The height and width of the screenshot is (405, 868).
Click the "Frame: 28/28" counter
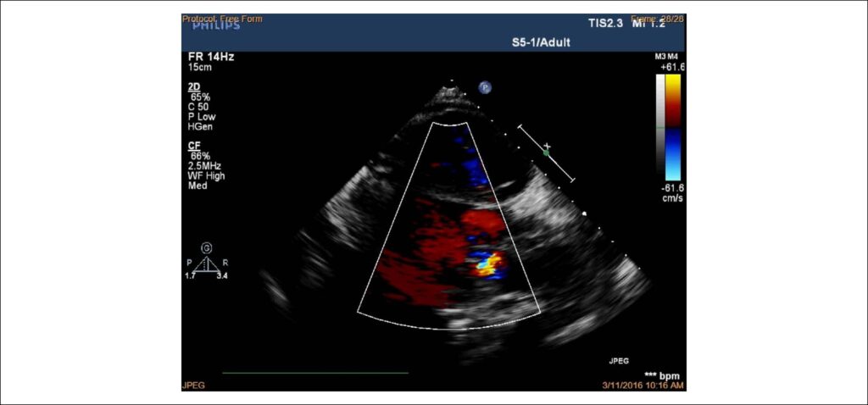pos(658,19)
